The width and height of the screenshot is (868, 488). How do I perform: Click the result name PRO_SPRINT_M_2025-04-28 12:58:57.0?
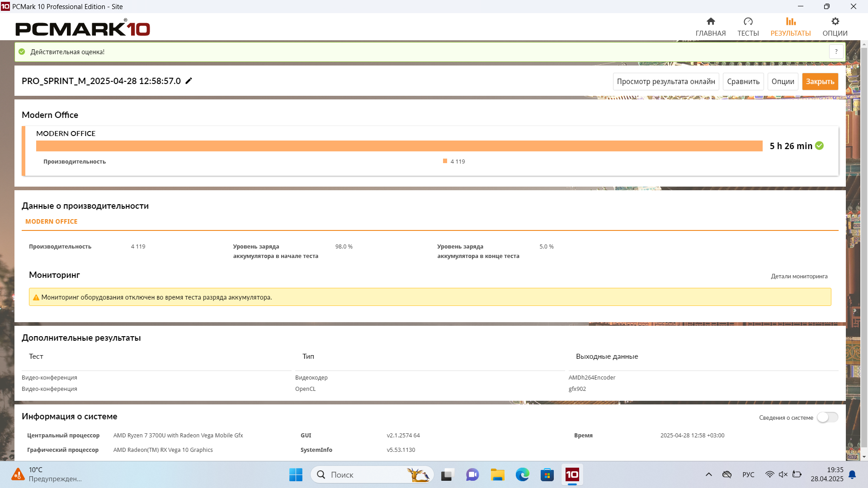coord(101,81)
